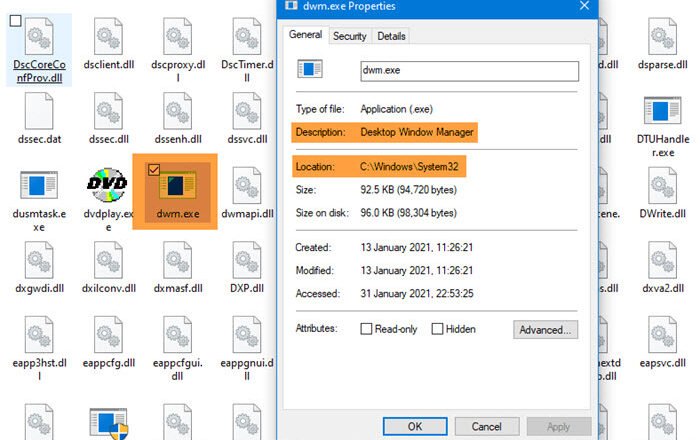Select eapp3hst.dll file icon

coord(39,335)
